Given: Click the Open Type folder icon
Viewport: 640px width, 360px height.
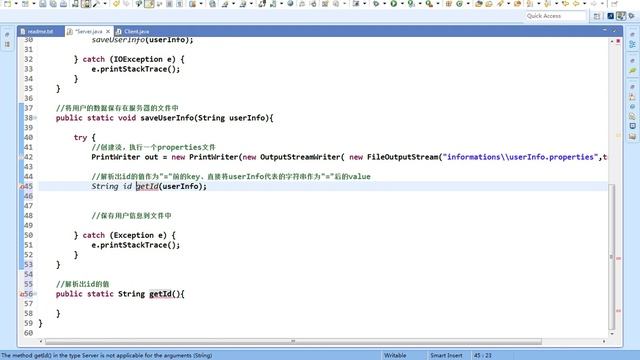Looking at the screenshot, I should (x=479, y=4).
